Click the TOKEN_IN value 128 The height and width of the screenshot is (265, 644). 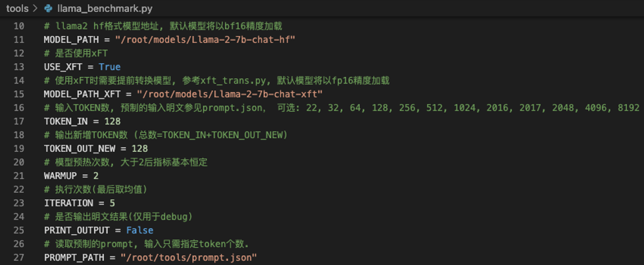tap(112, 121)
